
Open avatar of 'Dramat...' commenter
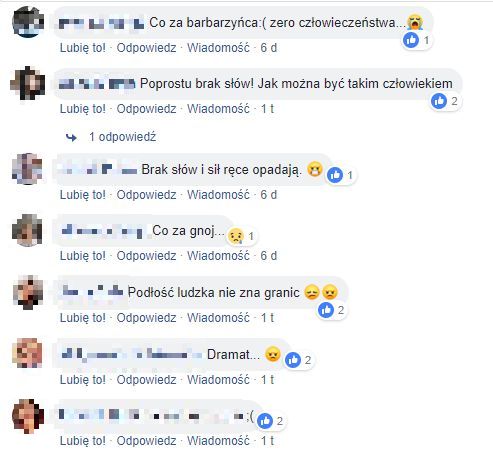27,353
